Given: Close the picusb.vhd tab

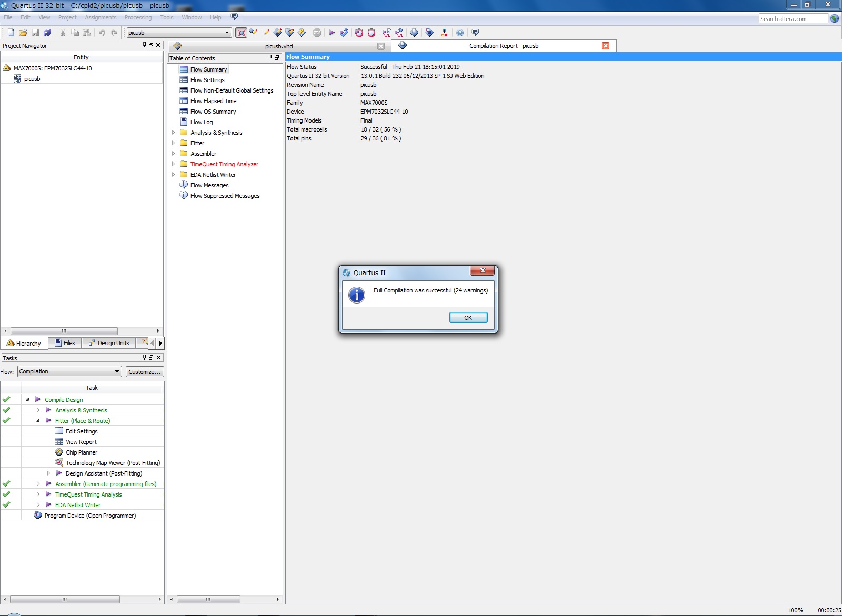Looking at the screenshot, I should (381, 46).
